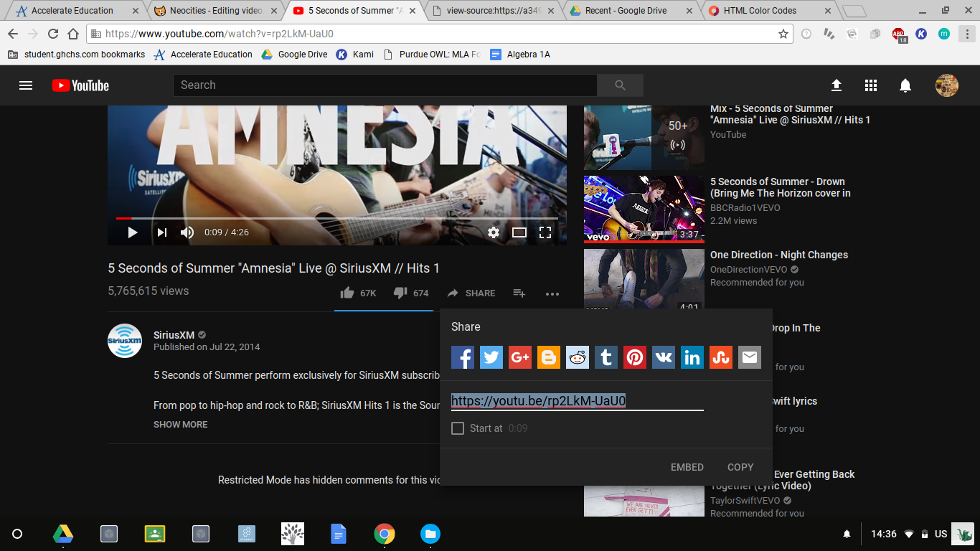Viewport: 980px width, 551px height.
Task: Share via the Pinterest icon
Action: click(635, 357)
